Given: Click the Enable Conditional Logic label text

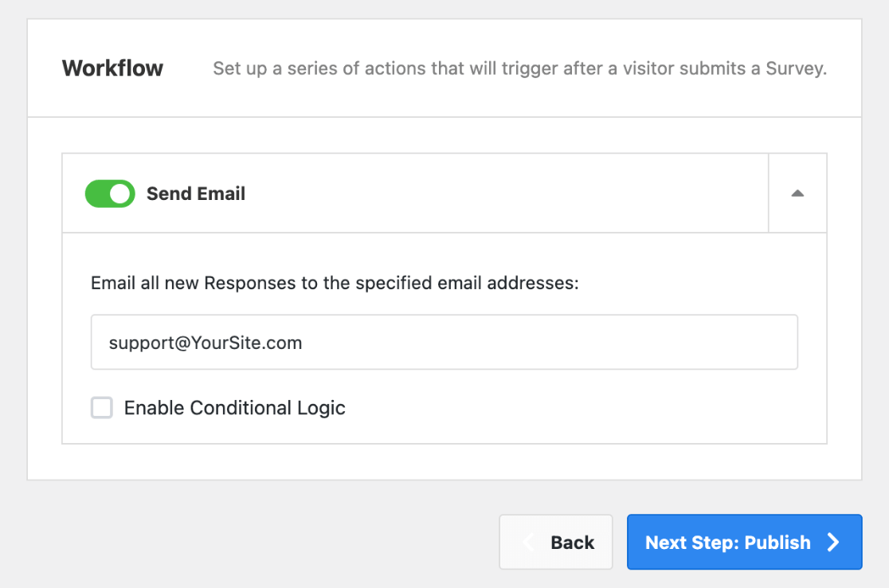Looking at the screenshot, I should (x=234, y=408).
